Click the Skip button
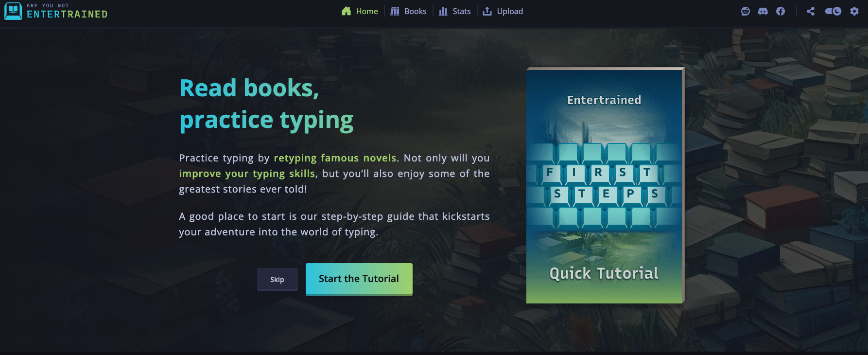 pos(278,280)
